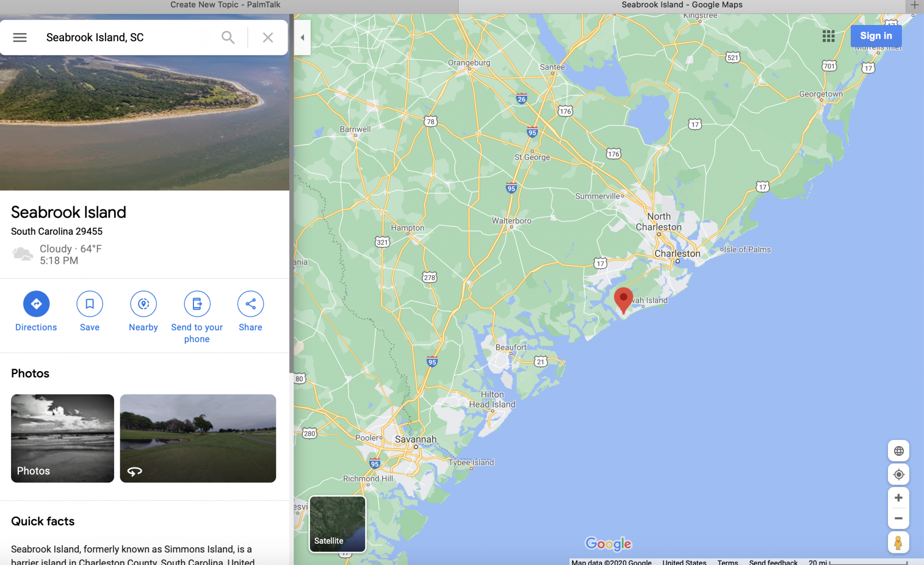
Task: Click the Charleston label on the map
Action: click(677, 253)
